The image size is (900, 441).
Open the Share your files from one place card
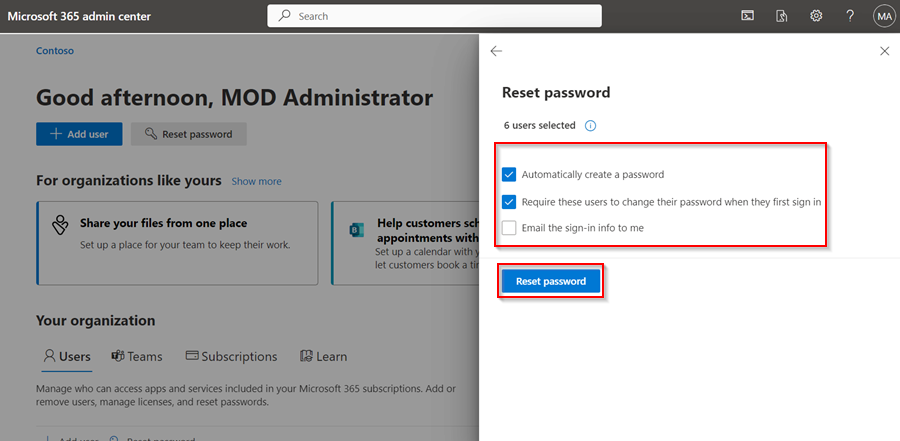tap(177, 243)
